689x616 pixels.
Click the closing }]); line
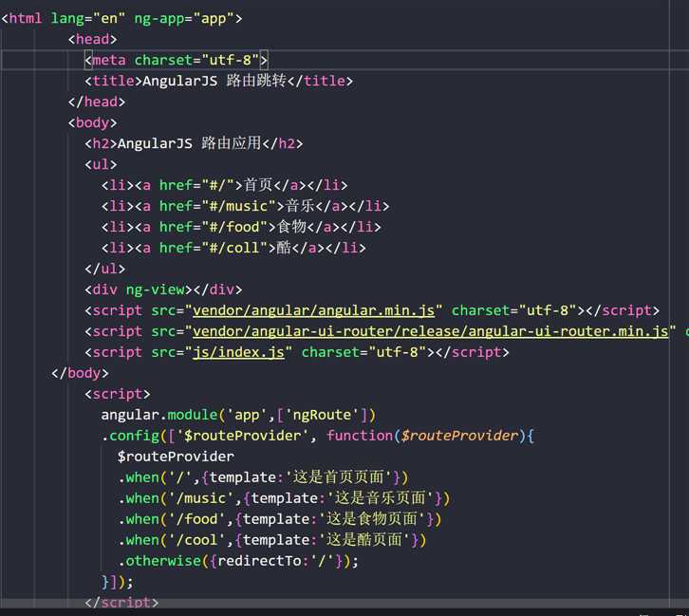(118, 582)
